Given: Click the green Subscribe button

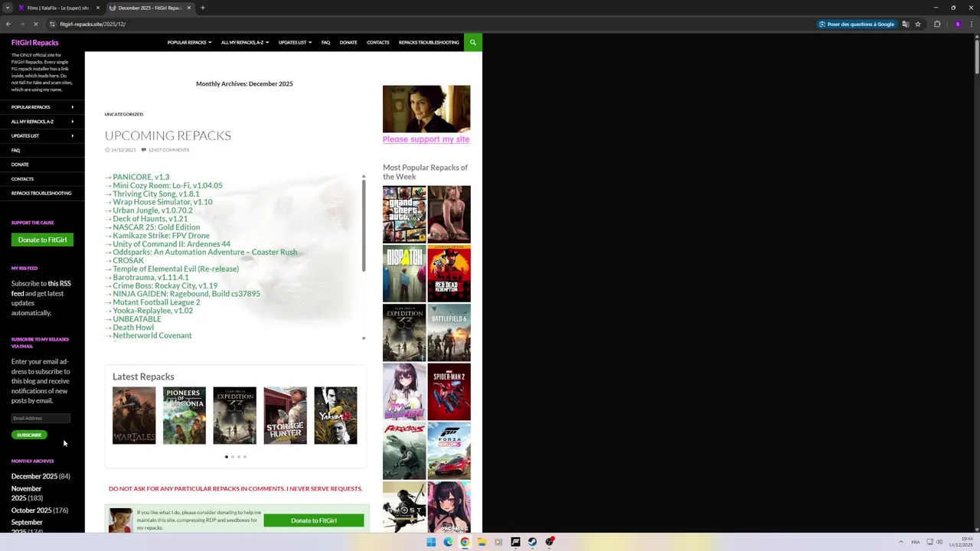Looking at the screenshot, I should click(x=29, y=435).
